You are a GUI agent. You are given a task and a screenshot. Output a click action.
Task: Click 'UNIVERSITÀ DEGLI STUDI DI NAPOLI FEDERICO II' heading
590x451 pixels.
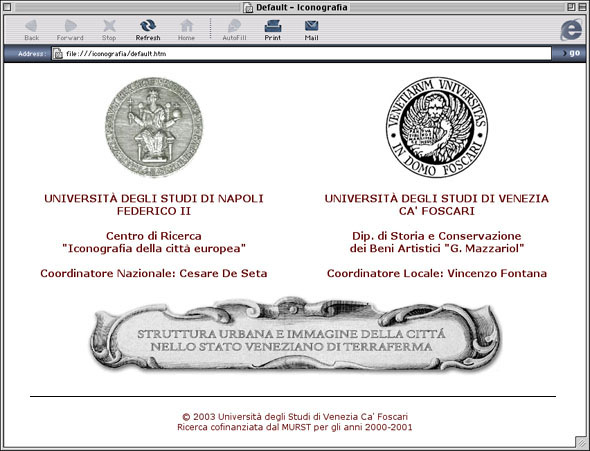pyautogui.click(x=154, y=205)
